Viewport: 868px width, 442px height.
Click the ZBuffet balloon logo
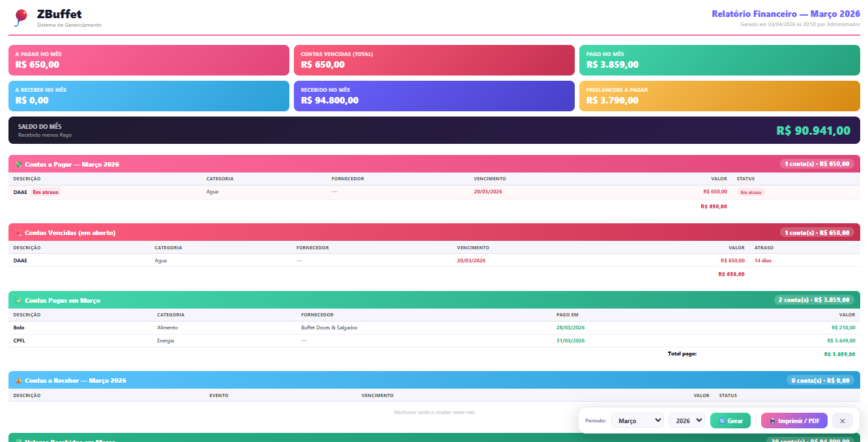[21, 18]
